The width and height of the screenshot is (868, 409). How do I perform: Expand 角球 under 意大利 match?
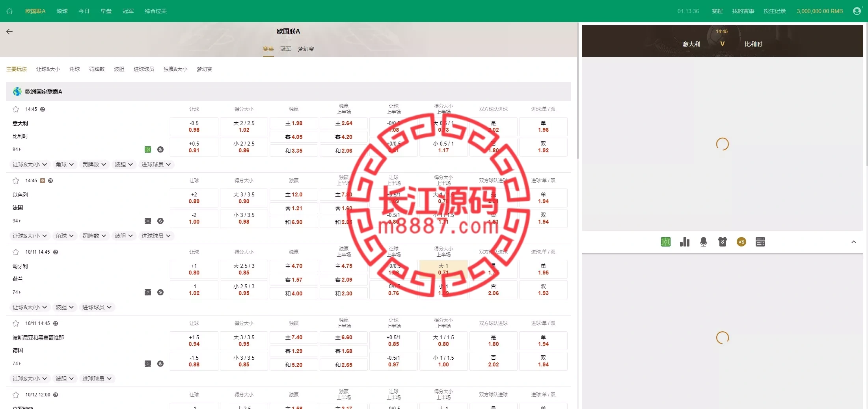[65, 164]
